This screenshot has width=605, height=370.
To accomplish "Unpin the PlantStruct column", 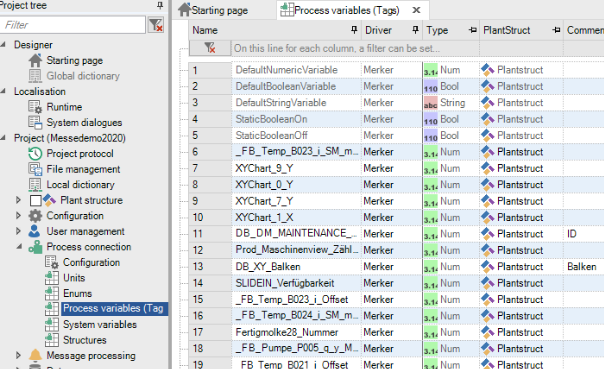I will 556,30.
